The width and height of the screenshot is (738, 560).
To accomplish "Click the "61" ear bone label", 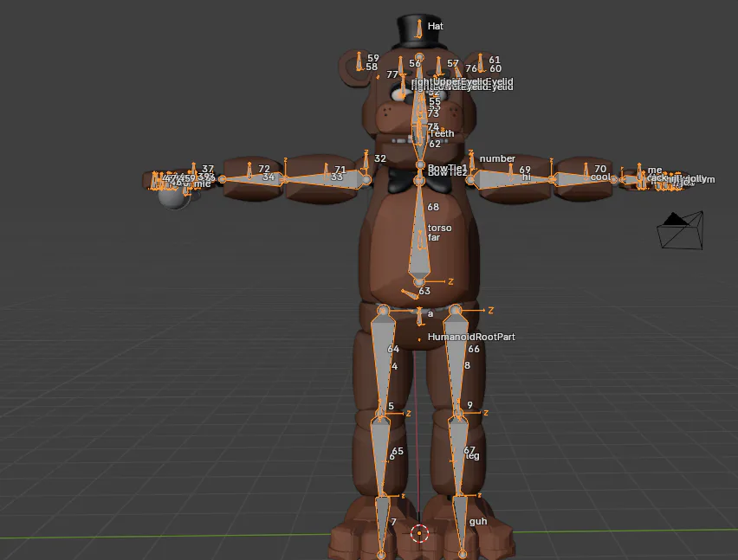I will pyautogui.click(x=495, y=60).
